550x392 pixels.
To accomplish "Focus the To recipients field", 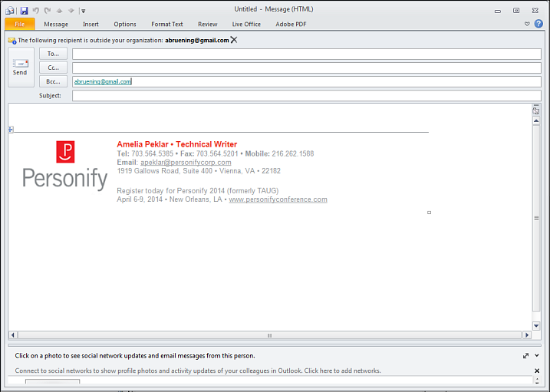I will (307, 54).
